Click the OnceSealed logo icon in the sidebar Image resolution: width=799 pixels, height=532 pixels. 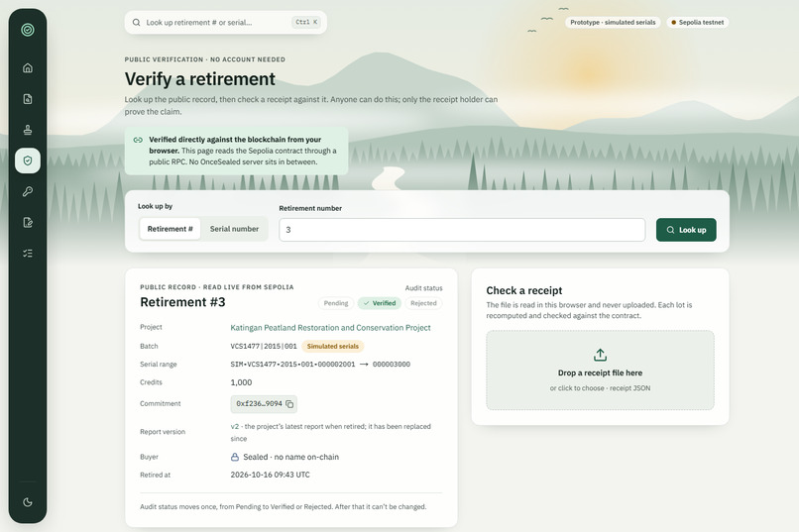(x=28, y=30)
